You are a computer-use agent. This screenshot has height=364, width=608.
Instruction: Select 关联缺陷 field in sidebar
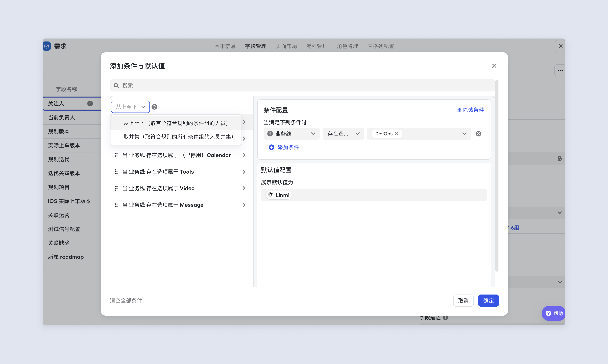pyautogui.click(x=72, y=243)
